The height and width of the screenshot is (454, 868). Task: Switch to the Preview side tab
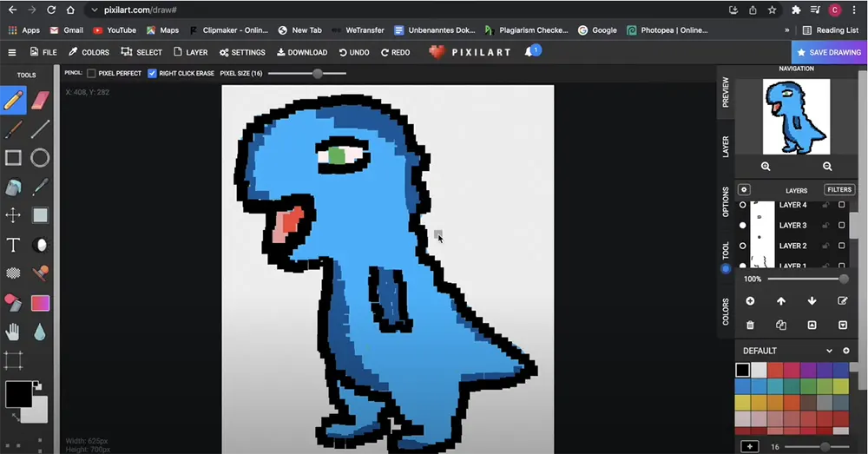click(725, 92)
